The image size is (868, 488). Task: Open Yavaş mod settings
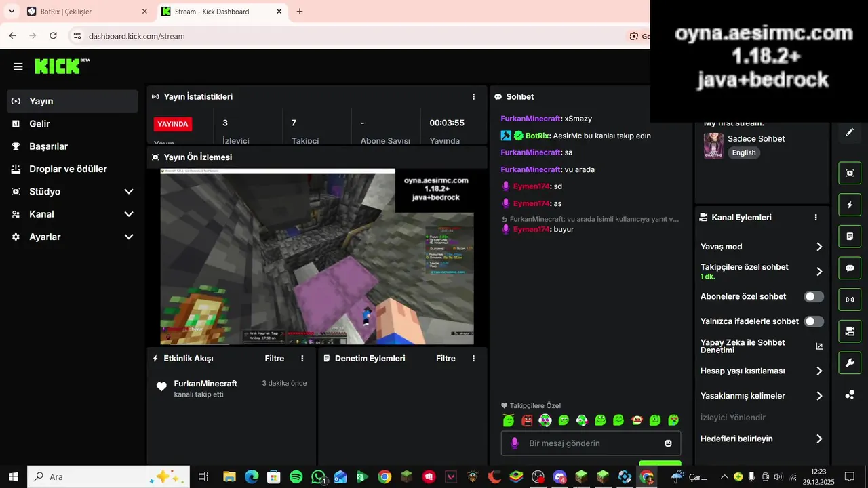[762, 247]
